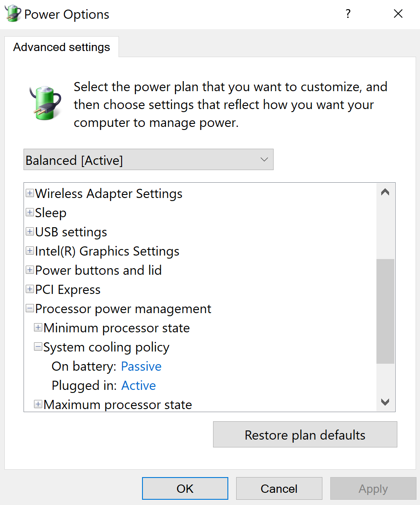Expand the USB settings node

[30, 232]
